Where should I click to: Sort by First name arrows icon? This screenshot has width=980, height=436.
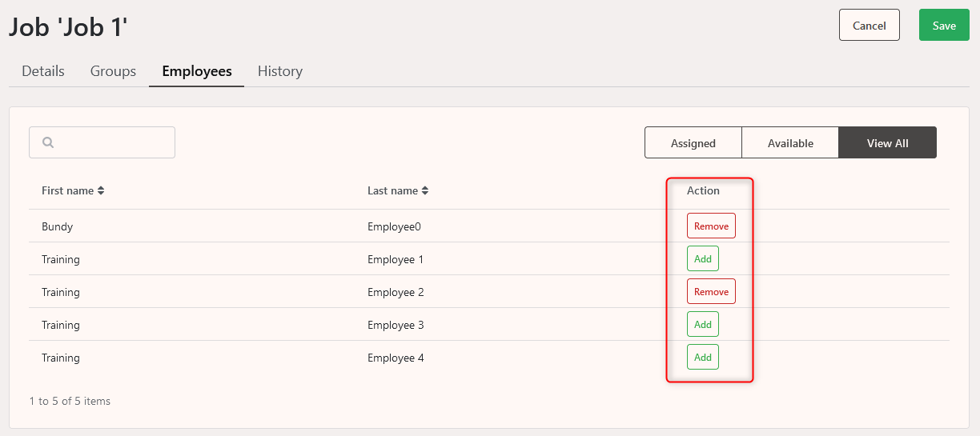coord(101,191)
